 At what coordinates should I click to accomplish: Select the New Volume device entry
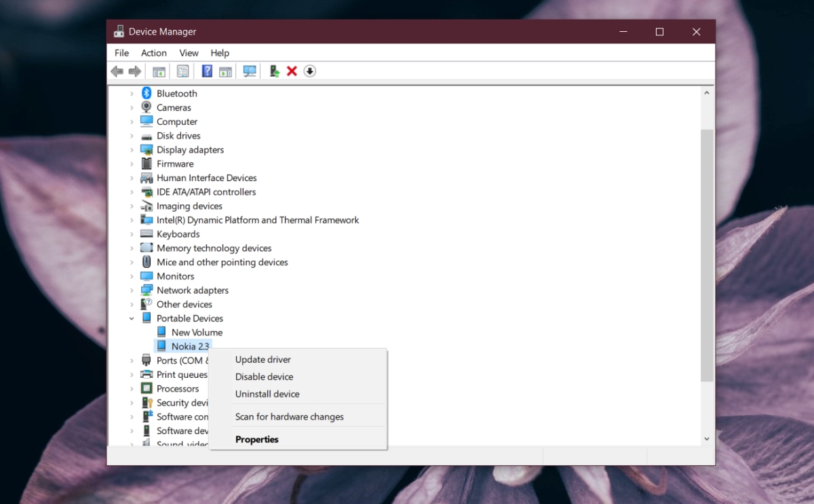click(196, 332)
